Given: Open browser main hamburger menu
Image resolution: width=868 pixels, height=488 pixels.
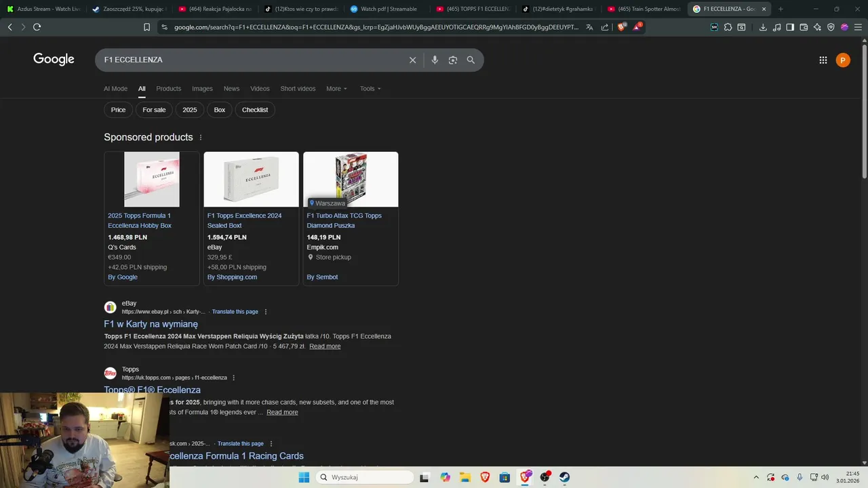Looking at the screenshot, I should pyautogui.click(x=858, y=27).
